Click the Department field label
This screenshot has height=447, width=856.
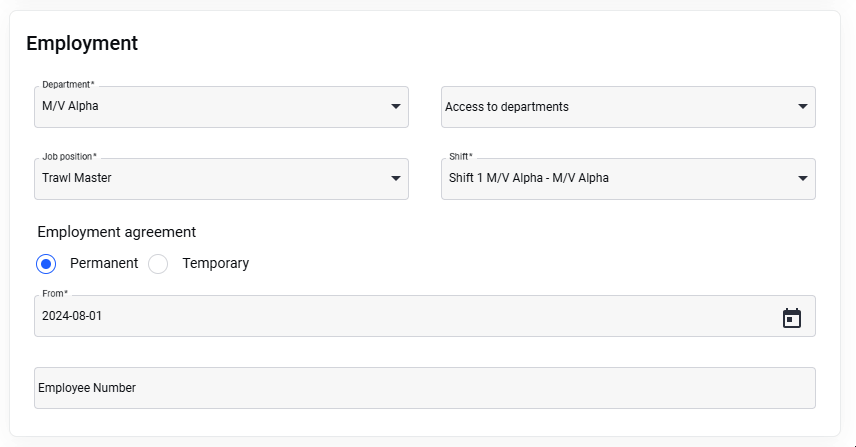click(x=68, y=85)
